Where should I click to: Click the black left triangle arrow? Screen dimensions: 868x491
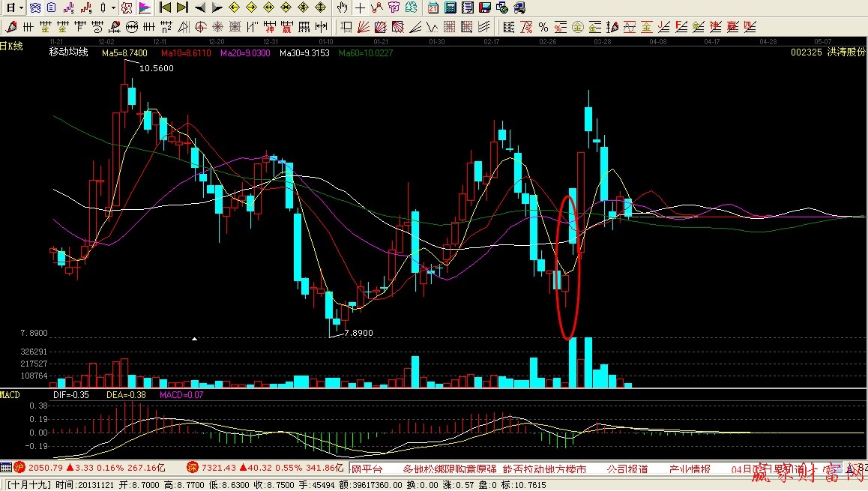(x=200, y=8)
